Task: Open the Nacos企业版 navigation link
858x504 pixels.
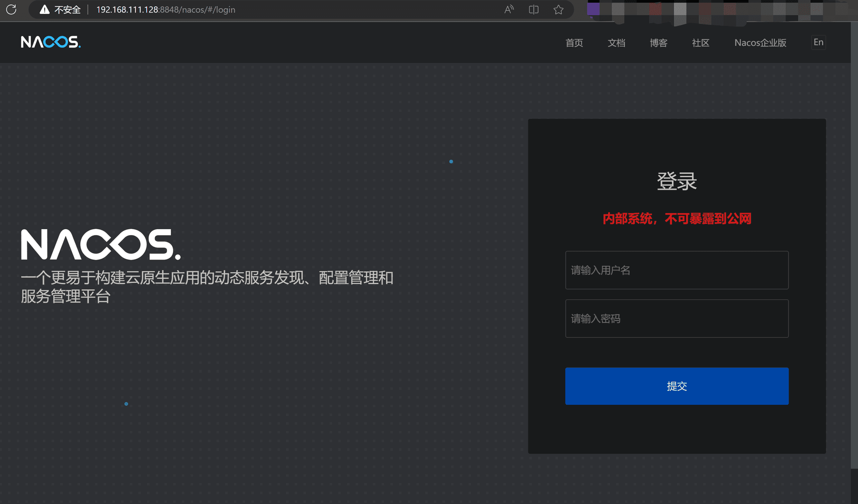Action: click(x=760, y=43)
